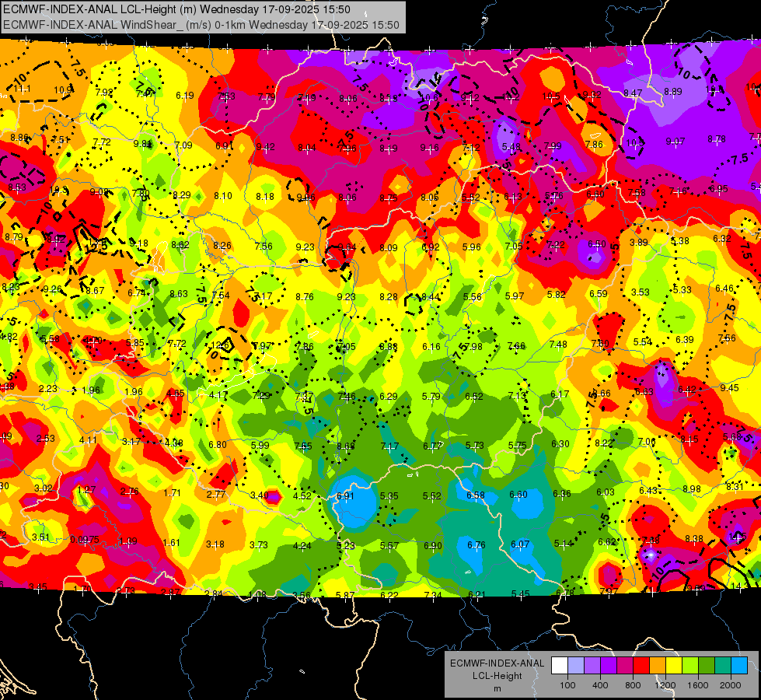Screen dimensions: 761x700
Task: Click the legend label 400
Action: point(600,685)
